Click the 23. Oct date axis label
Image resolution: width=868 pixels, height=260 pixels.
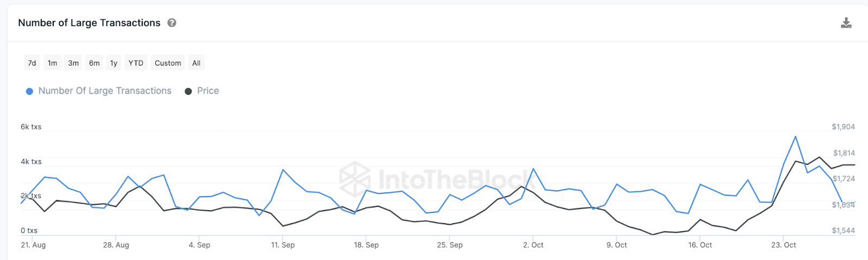pyautogui.click(x=783, y=245)
